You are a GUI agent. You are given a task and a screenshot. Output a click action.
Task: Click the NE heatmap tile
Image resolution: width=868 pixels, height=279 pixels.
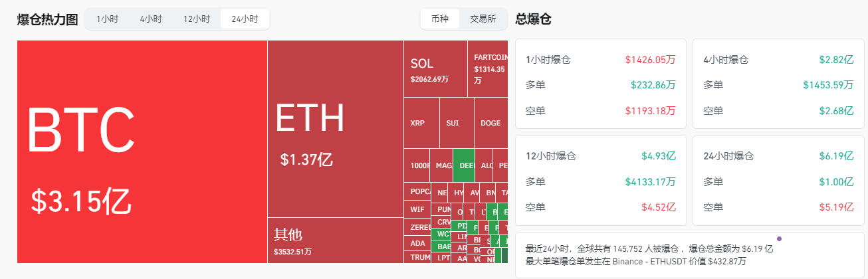click(x=439, y=192)
